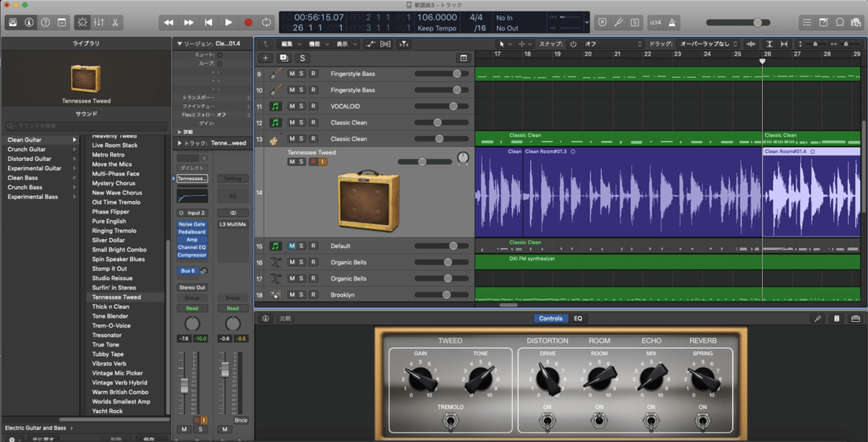Open the Note Pads panel
This screenshot has height=442, width=868.
pyautogui.click(x=823, y=22)
